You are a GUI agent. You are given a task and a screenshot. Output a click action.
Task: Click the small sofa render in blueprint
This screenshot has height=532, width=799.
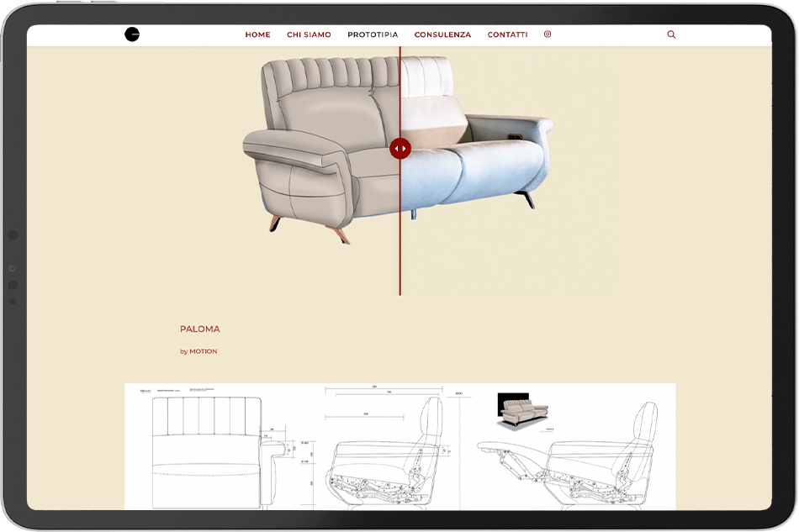point(523,411)
